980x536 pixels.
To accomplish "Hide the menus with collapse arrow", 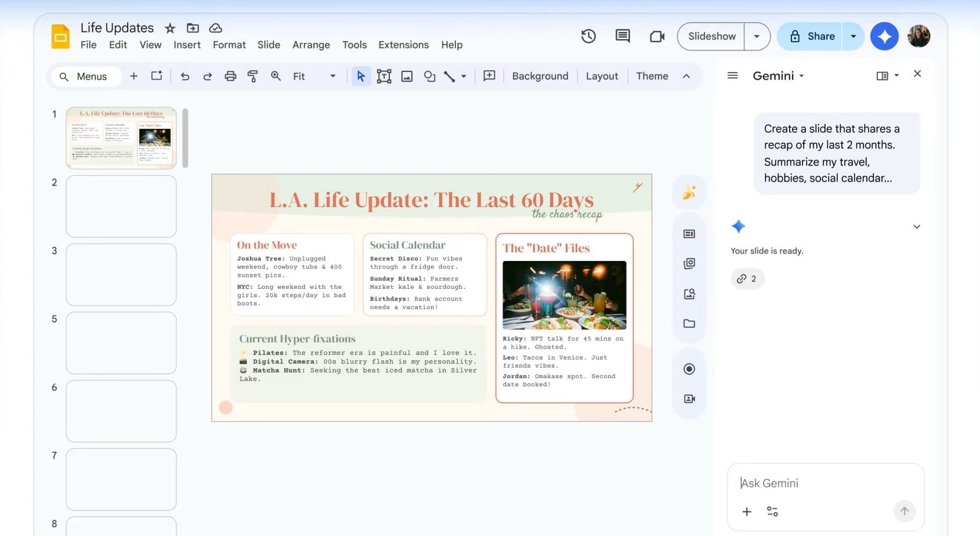I will pos(686,76).
